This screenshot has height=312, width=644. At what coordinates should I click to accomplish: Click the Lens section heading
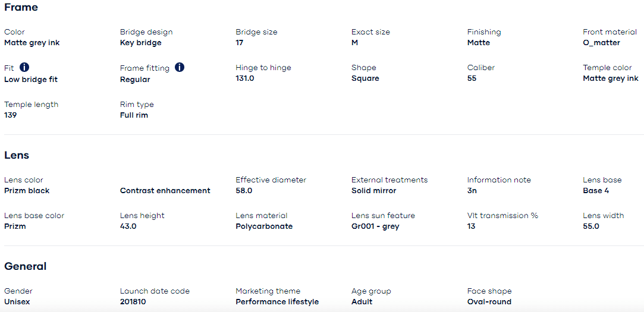pyautogui.click(x=17, y=155)
